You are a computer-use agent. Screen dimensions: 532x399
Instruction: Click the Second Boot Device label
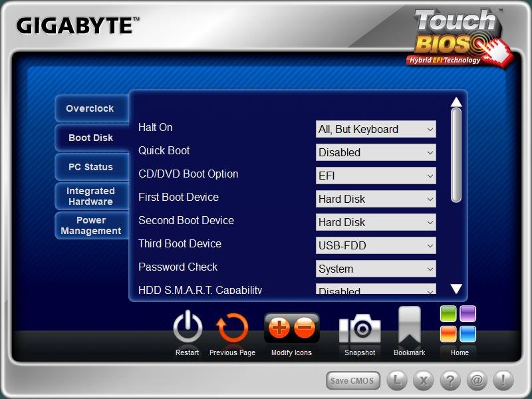pyautogui.click(x=186, y=220)
